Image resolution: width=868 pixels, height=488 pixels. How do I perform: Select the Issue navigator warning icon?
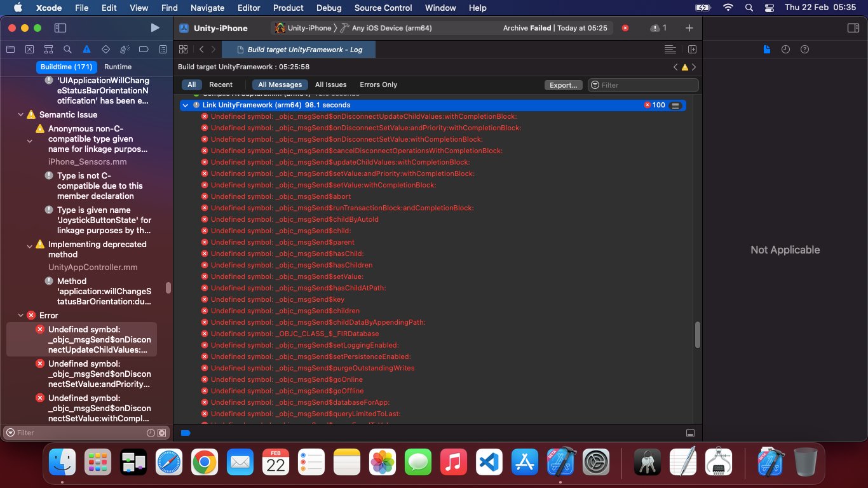click(x=86, y=49)
